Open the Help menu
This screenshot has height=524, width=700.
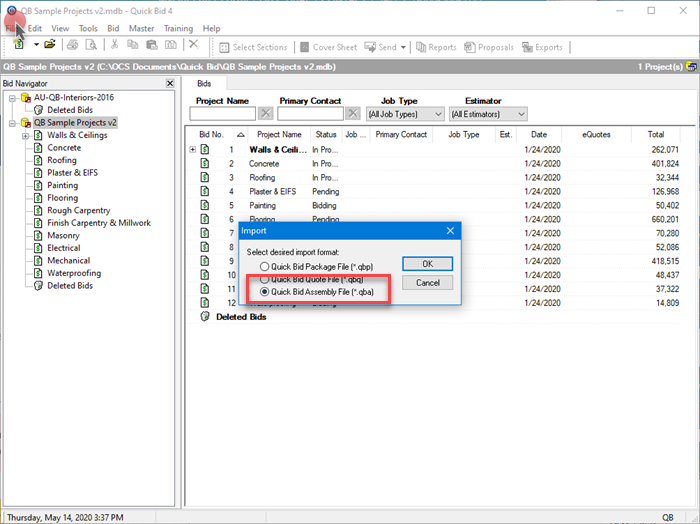point(211,29)
